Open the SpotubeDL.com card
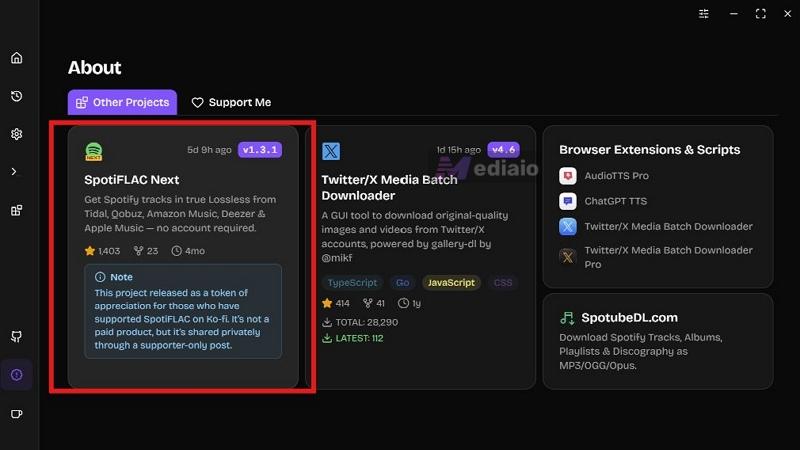Viewport: 800px width, 450px height. [x=658, y=341]
